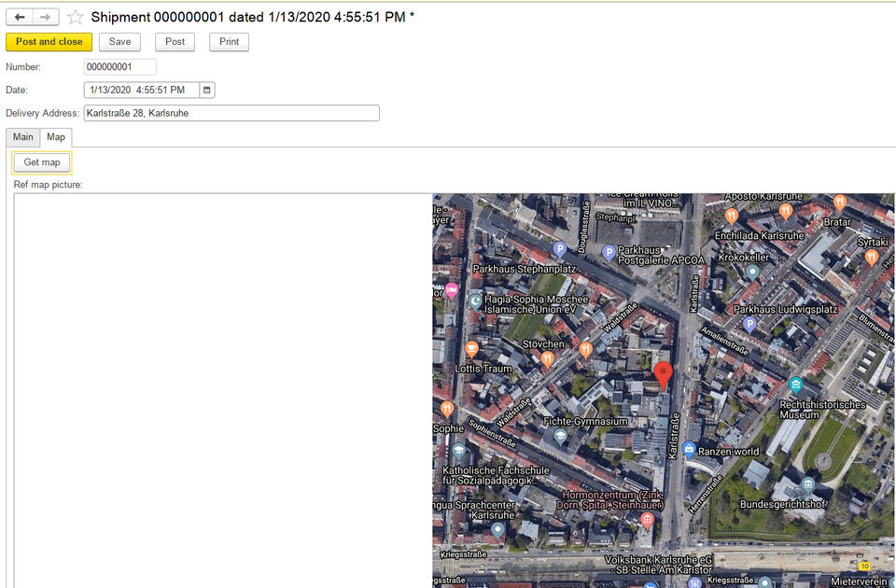Screen dimensions: 896x588
Task: Click the Hormonzentrum medical marker
Action: [647, 520]
